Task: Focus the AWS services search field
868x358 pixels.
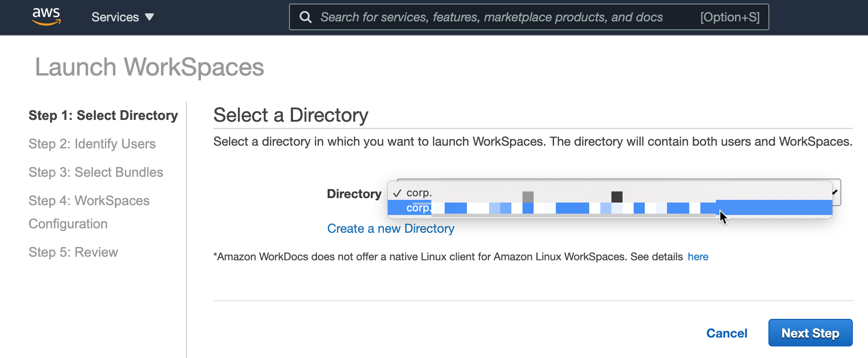Action: [x=529, y=17]
